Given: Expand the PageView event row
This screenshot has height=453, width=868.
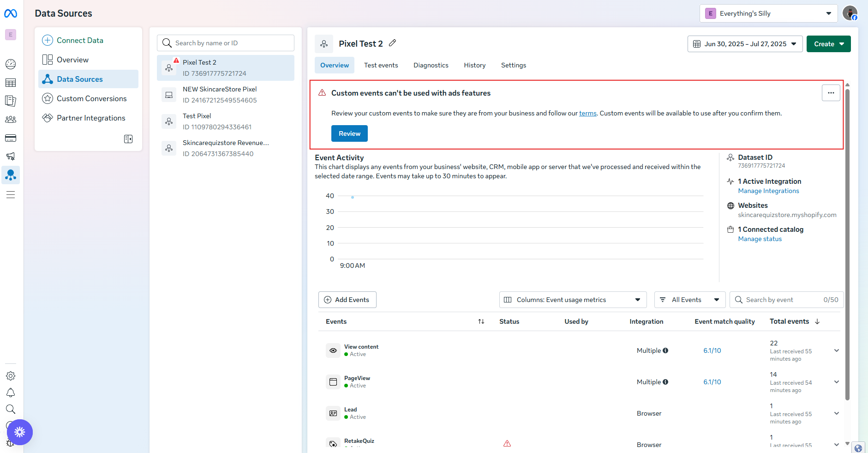Looking at the screenshot, I should pyautogui.click(x=836, y=382).
